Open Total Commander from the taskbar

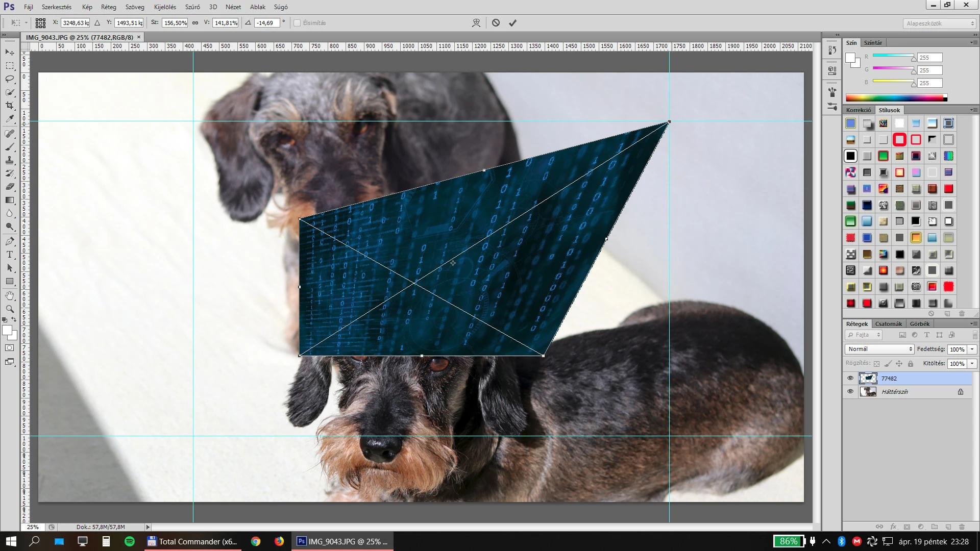click(x=192, y=541)
